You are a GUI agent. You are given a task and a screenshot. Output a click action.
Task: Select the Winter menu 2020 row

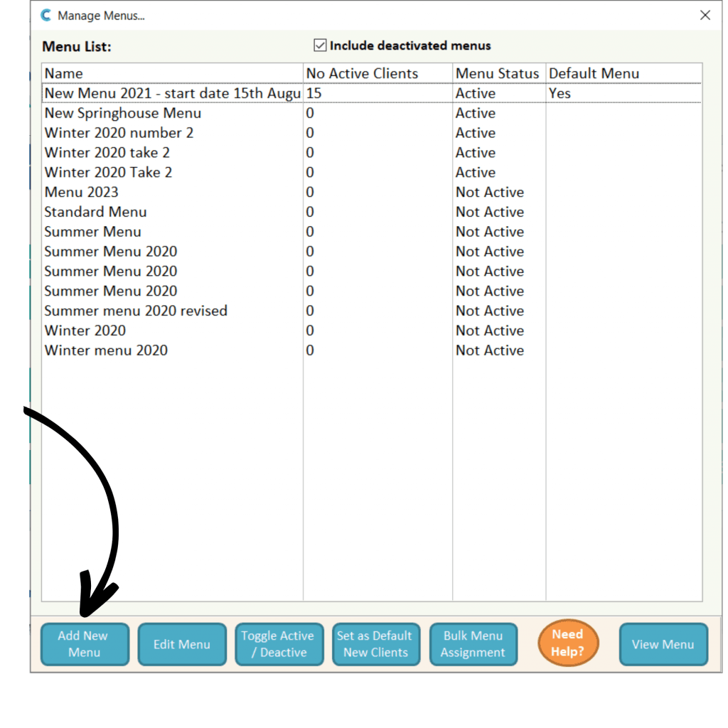(371, 350)
